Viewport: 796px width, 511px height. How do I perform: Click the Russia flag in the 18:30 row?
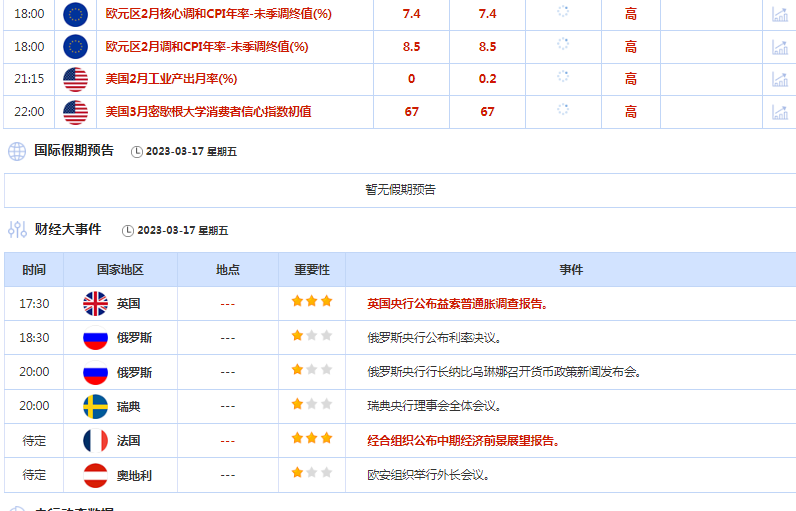(x=95, y=337)
